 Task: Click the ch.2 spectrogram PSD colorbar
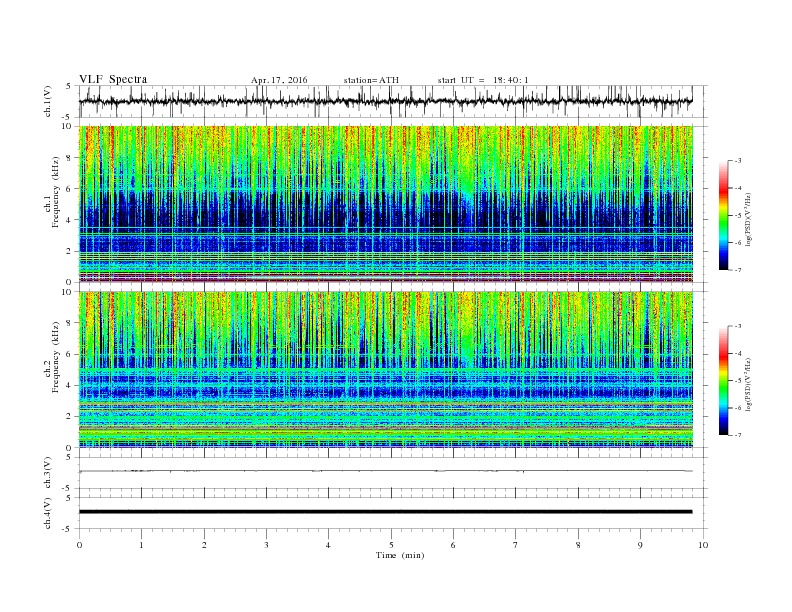723,381
